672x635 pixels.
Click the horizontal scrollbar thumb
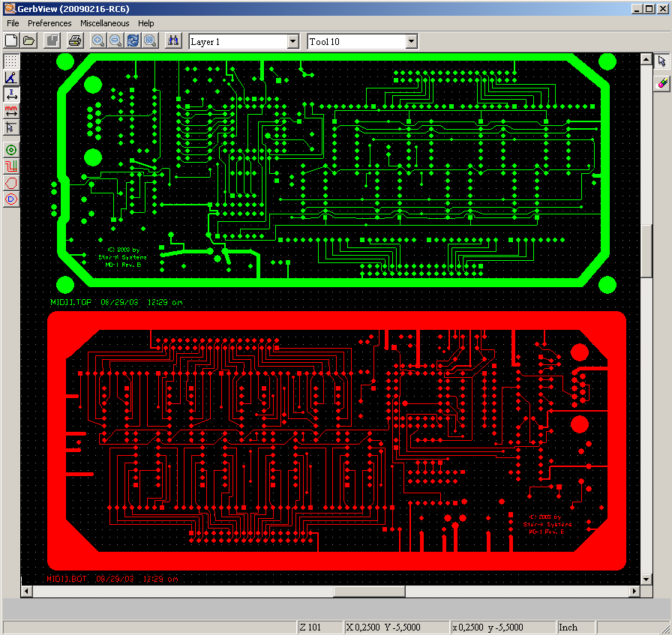coord(369,592)
